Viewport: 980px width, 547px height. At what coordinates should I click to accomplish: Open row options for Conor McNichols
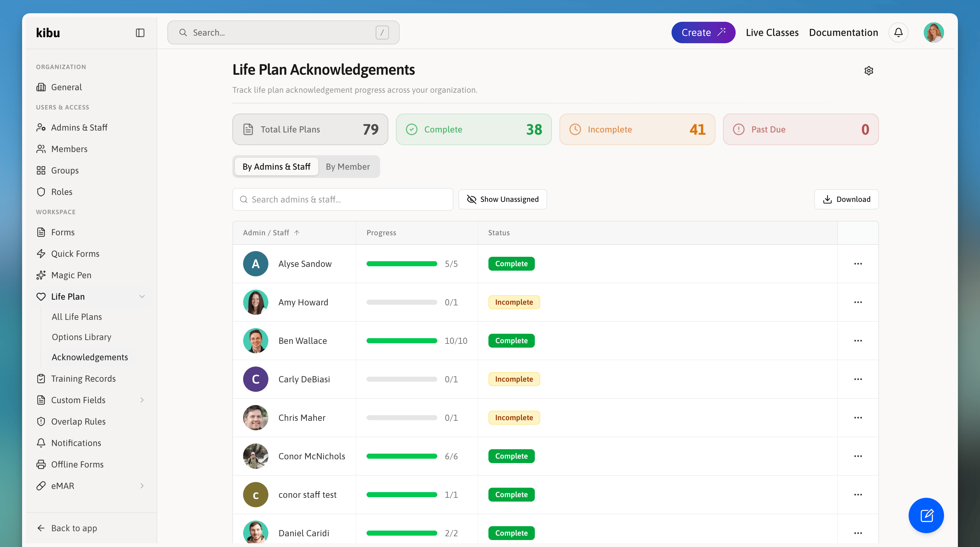pos(858,456)
